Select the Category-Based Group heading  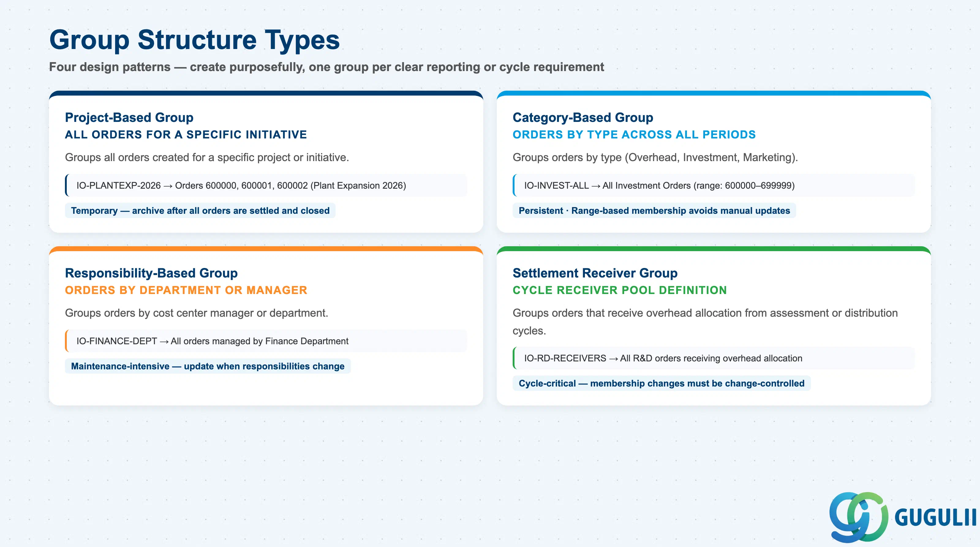coord(583,117)
